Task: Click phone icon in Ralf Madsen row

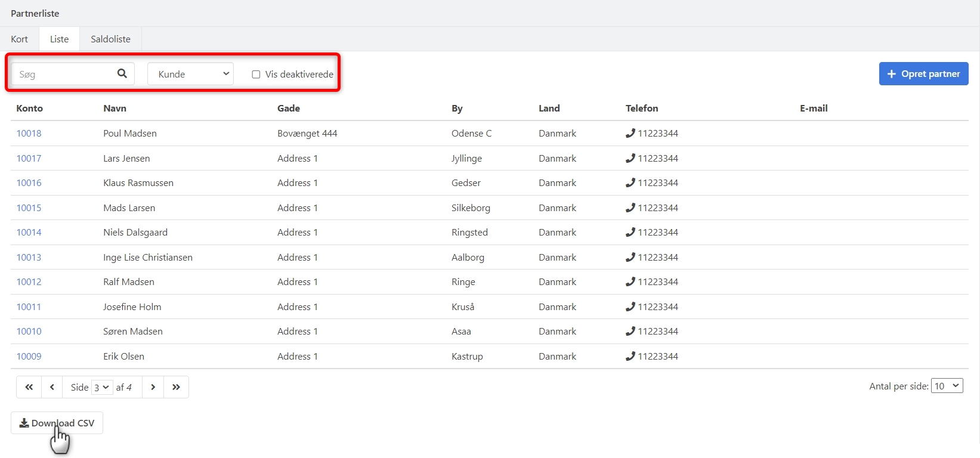Action: pyautogui.click(x=630, y=281)
